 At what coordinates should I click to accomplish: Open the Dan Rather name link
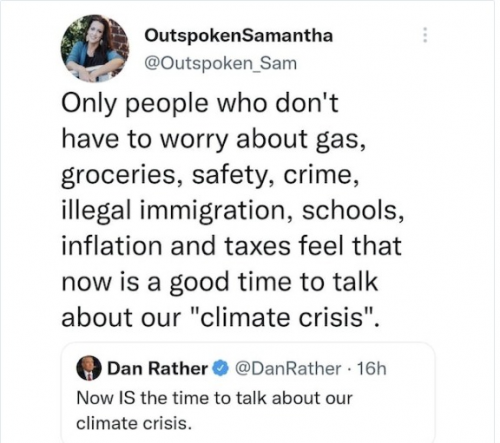[157, 368]
